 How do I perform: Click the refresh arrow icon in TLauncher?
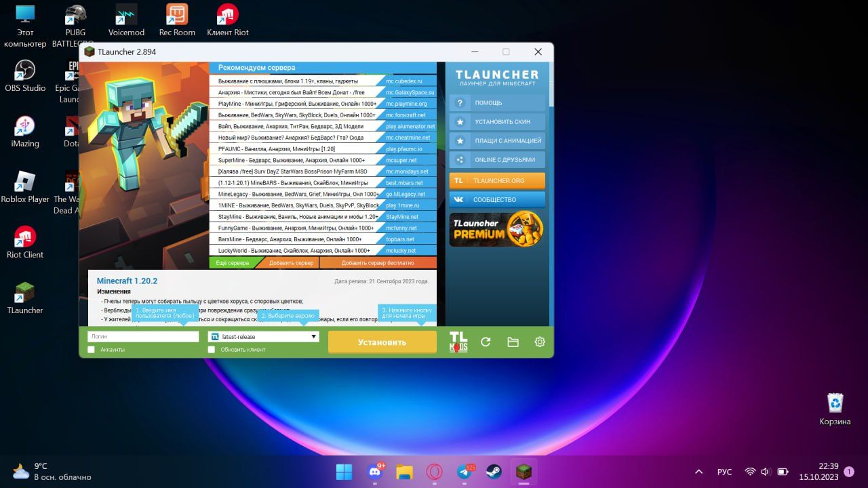coord(486,342)
